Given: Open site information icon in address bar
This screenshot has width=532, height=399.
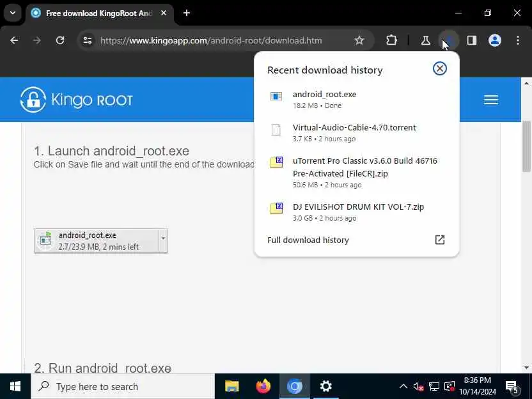Looking at the screenshot, I should point(87,41).
